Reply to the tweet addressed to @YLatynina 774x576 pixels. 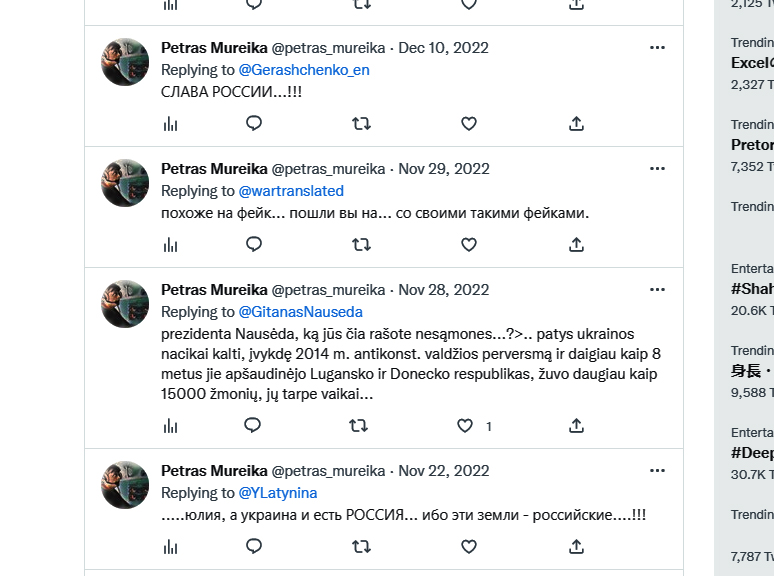pos(254,546)
